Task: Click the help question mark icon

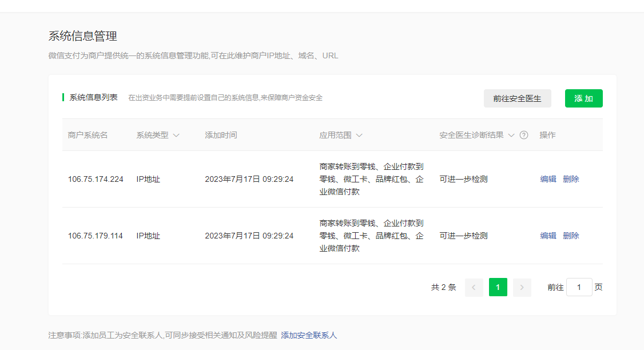Action: [x=523, y=136]
